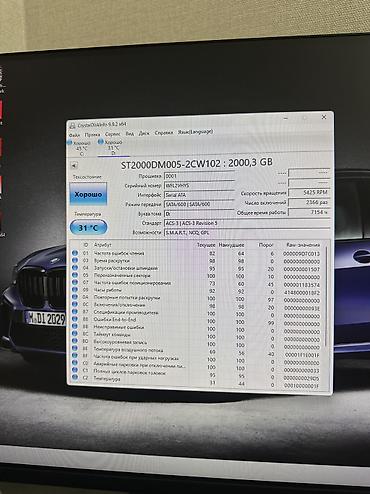Select the Таймаут команды attribute name

click(112, 334)
